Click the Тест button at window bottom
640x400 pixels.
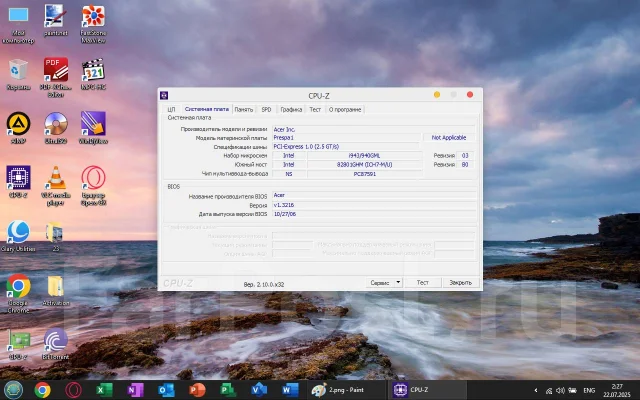(422, 282)
